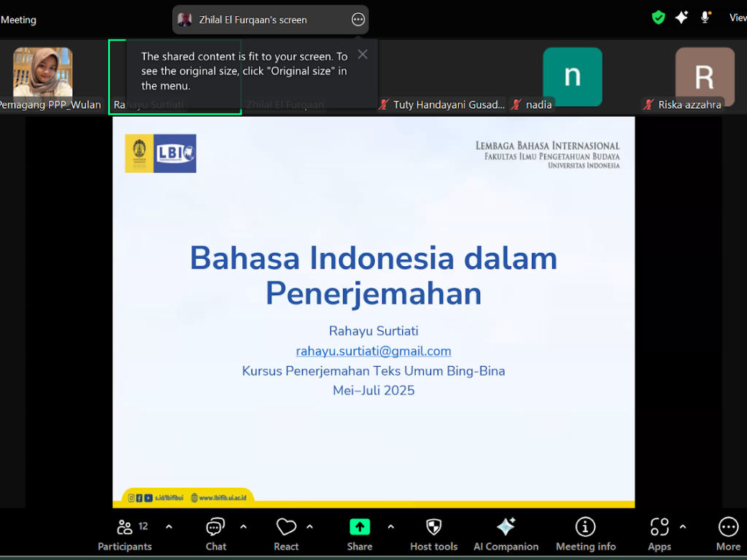Open Host tools shield
Image resolution: width=747 pixels, height=560 pixels.
pyautogui.click(x=433, y=534)
